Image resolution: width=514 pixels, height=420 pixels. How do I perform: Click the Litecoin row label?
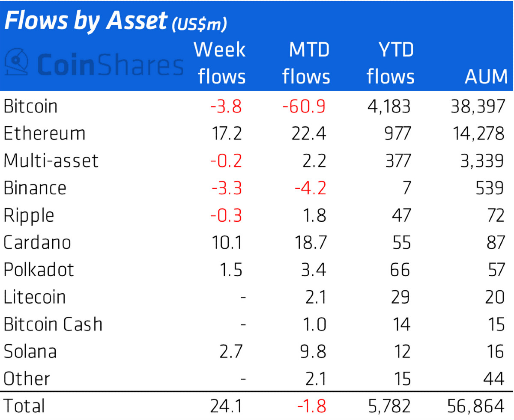click(x=35, y=297)
